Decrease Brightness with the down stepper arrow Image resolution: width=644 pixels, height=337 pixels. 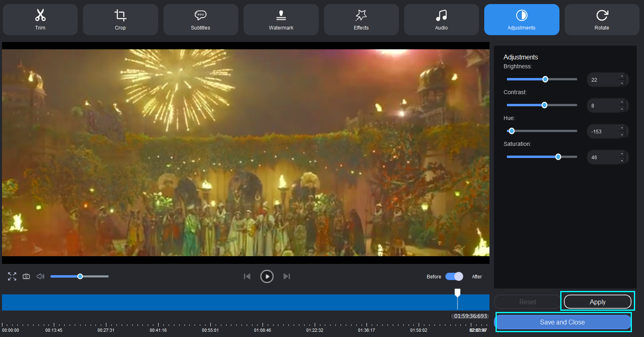pos(622,83)
